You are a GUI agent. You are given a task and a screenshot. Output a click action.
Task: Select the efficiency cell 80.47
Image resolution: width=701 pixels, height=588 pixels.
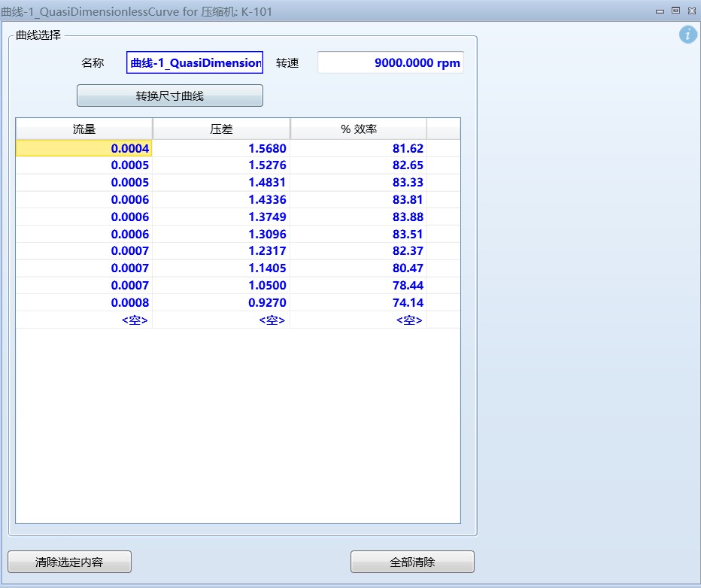click(x=359, y=268)
